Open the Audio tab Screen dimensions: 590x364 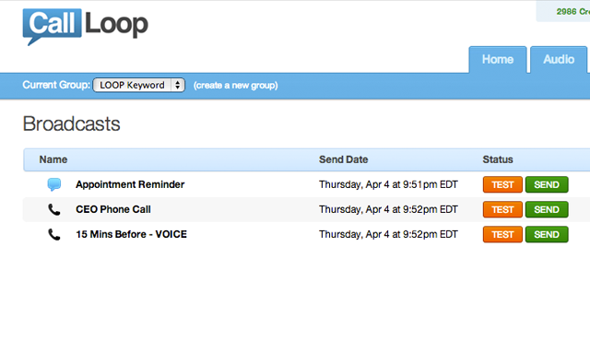[x=559, y=59]
